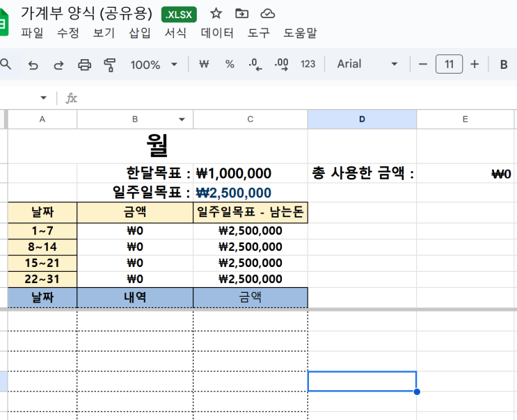The image size is (517, 420).
Task: Click the document title 가계부 양식 (공유용)
Action: 86,13
